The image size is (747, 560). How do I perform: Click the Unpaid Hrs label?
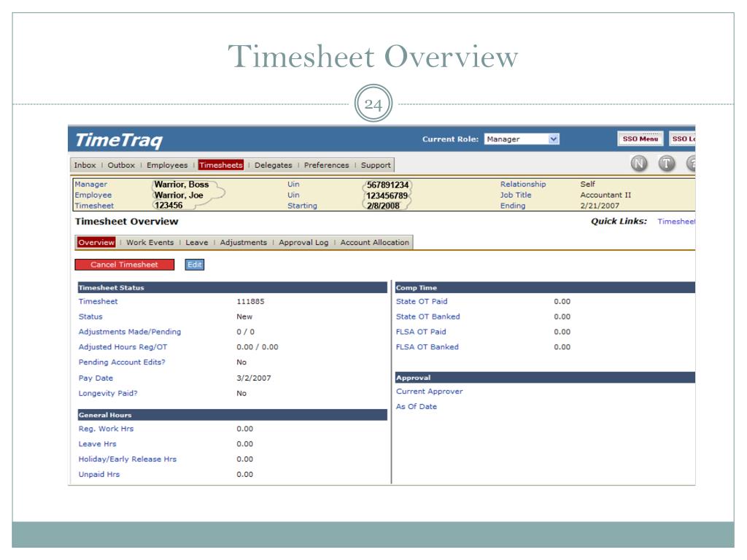pos(99,474)
